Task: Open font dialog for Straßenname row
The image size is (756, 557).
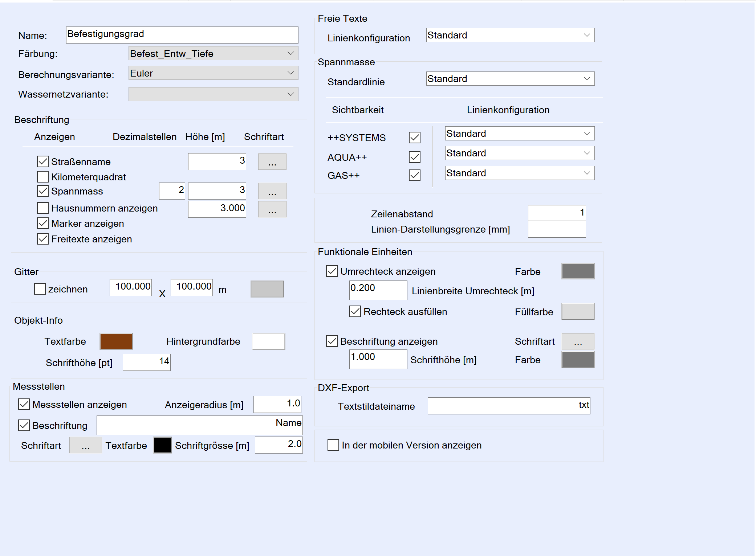Action: tap(272, 162)
